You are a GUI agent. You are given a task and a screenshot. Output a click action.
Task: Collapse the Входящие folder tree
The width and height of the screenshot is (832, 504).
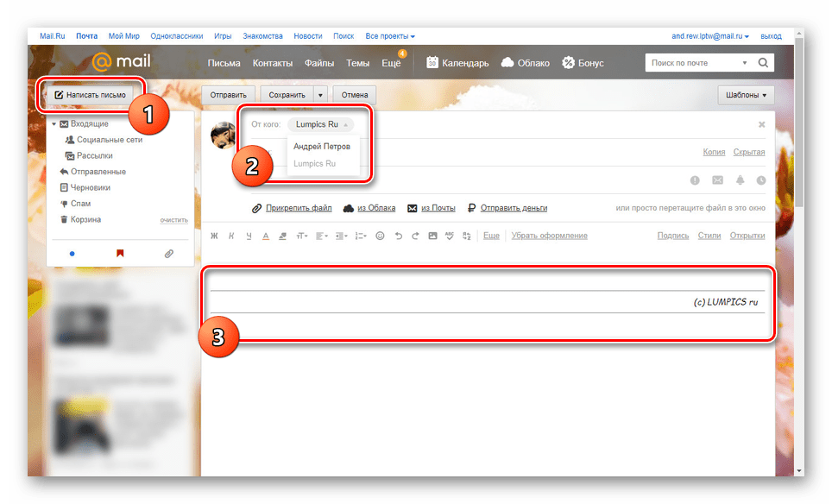(x=54, y=124)
